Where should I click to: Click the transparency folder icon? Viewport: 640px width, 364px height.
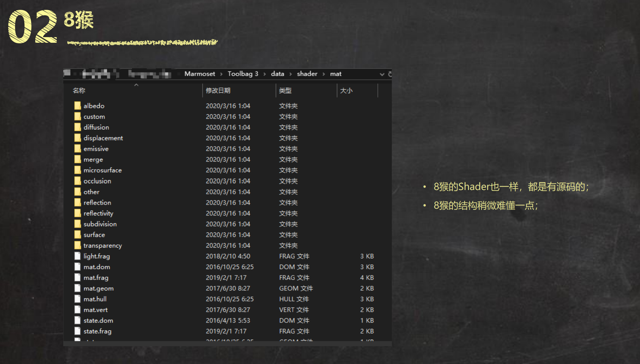(x=77, y=245)
